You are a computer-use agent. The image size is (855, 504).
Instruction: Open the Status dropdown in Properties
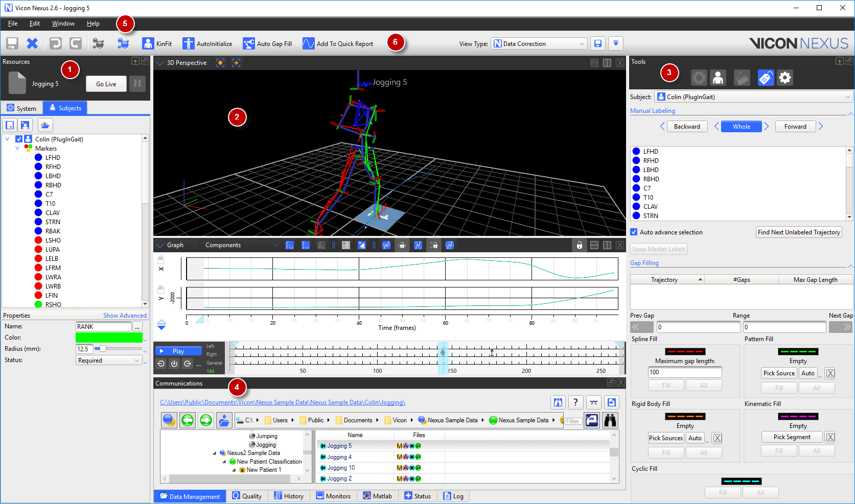(108, 360)
